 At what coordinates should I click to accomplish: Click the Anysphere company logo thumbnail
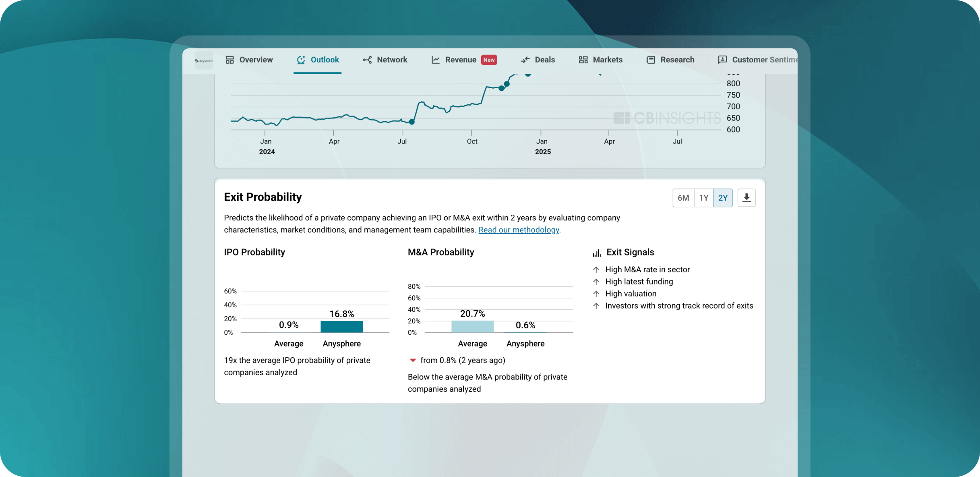click(204, 60)
